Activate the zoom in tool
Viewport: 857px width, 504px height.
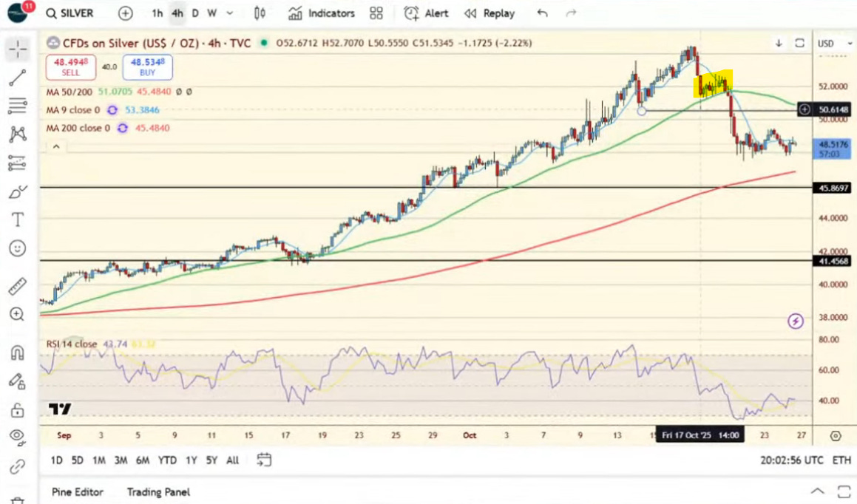pyautogui.click(x=18, y=314)
